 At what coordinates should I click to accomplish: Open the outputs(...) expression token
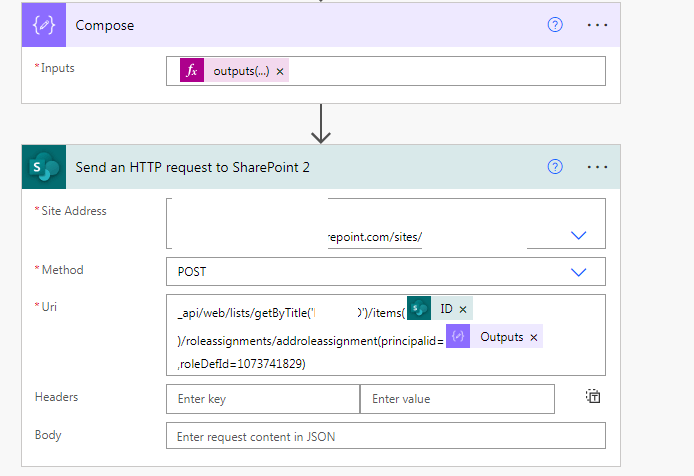(241, 71)
